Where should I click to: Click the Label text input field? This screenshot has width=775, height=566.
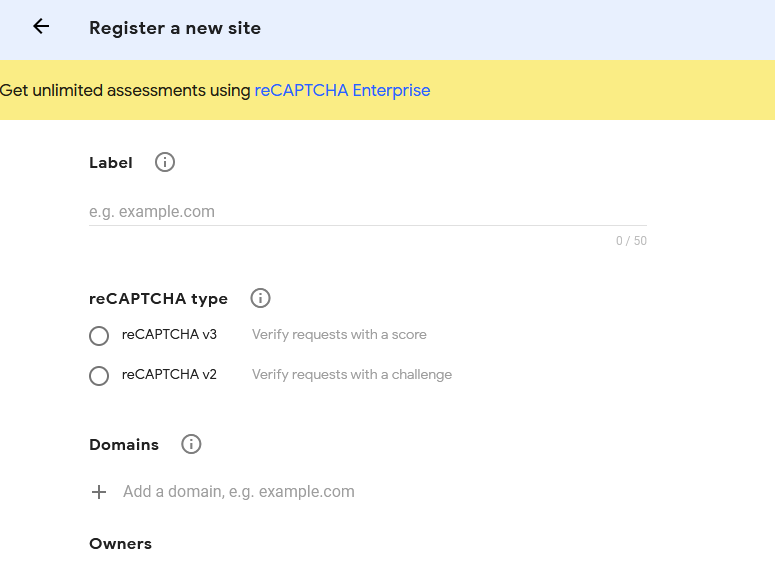(x=368, y=212)
